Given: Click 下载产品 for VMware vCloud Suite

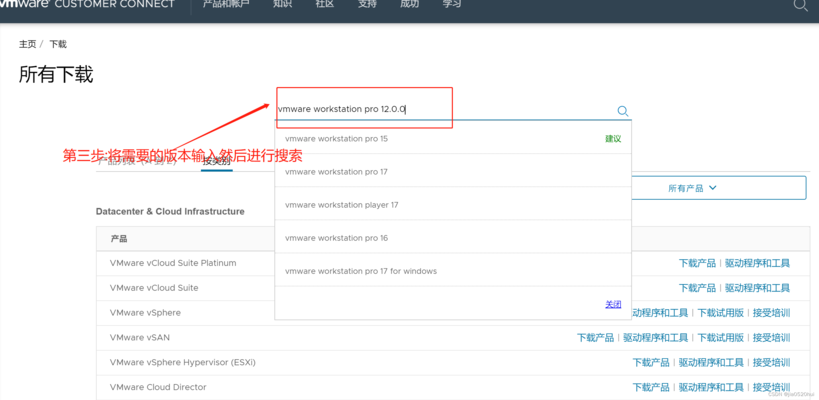Looking at the screenshot, I should coord(697,288).
